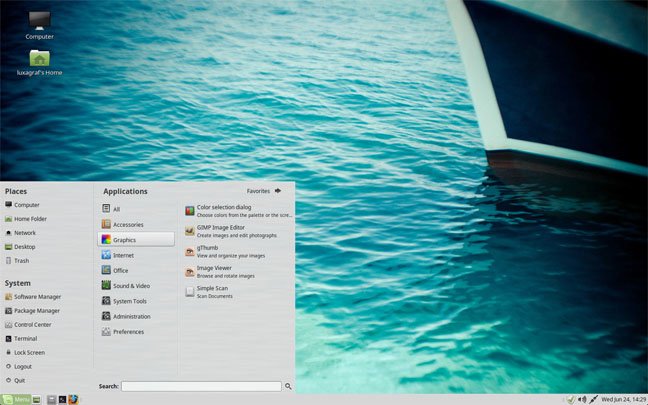Viewport: 648px width, 405px height.
Task: Open GIMP Image Editor from the applications list
Action: pos(235,231)
